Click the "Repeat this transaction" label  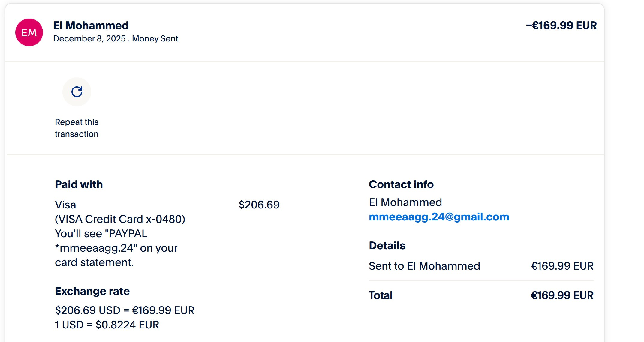[77, 128]
